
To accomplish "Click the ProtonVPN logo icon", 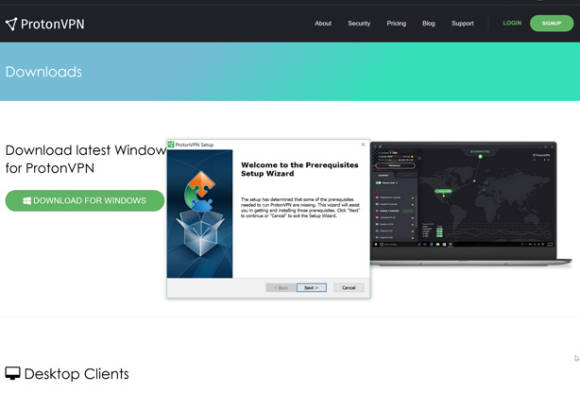I will point(11,24).
